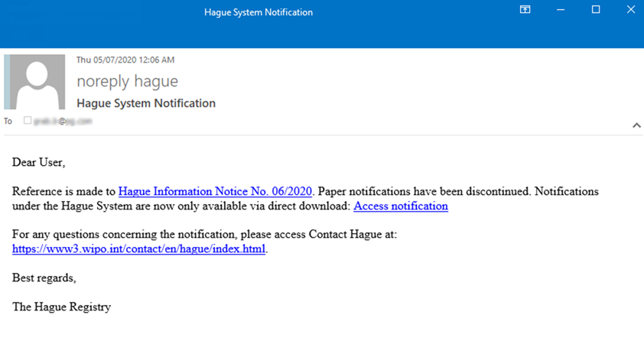The image size is (644, 361).
Task: Open the wipo.int Contact Hague URL
Action: (x=138, y=249)
